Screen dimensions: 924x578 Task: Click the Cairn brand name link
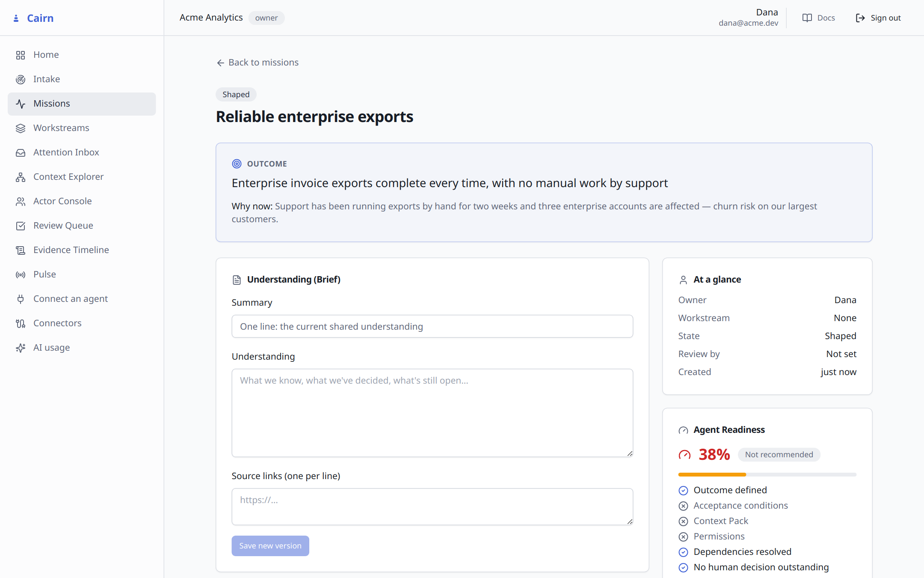[x=40, y=18]
